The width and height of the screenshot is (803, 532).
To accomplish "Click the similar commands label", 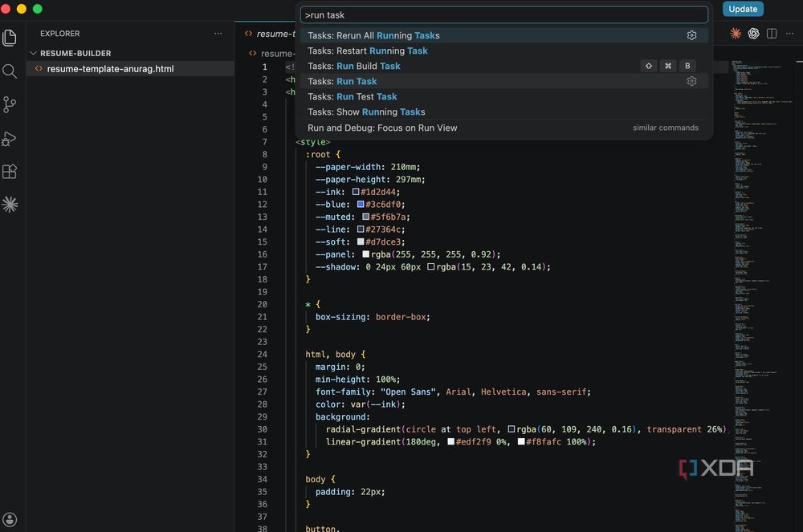I will (665, 128).
